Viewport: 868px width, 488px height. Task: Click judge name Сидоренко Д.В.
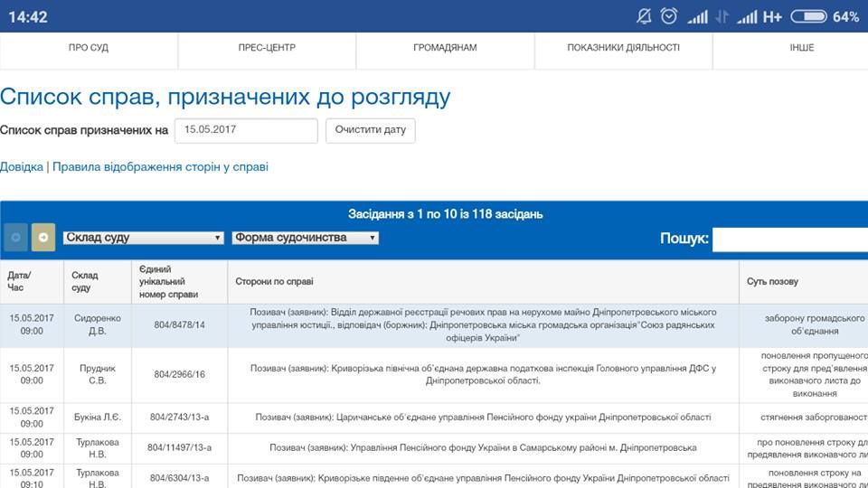pyautogui.click(x=98, y=324)
